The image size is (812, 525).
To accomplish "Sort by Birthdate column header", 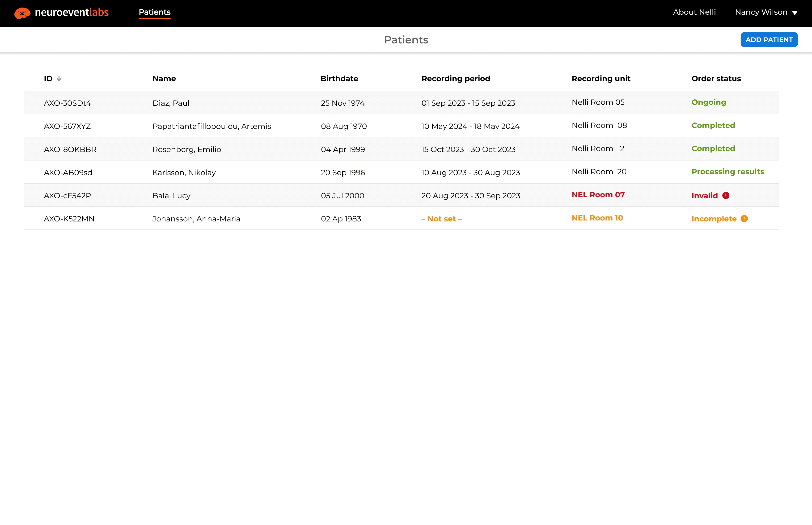I will point(339,78).
